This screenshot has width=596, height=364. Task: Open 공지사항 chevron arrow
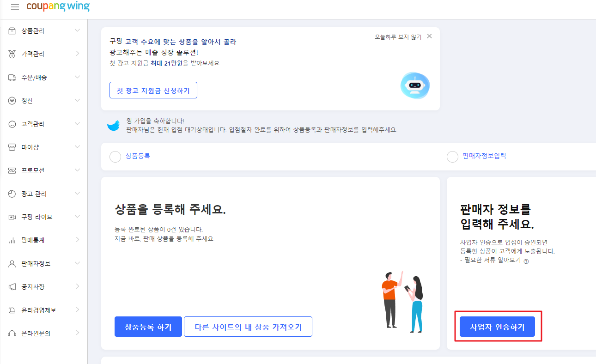(77, 286)
